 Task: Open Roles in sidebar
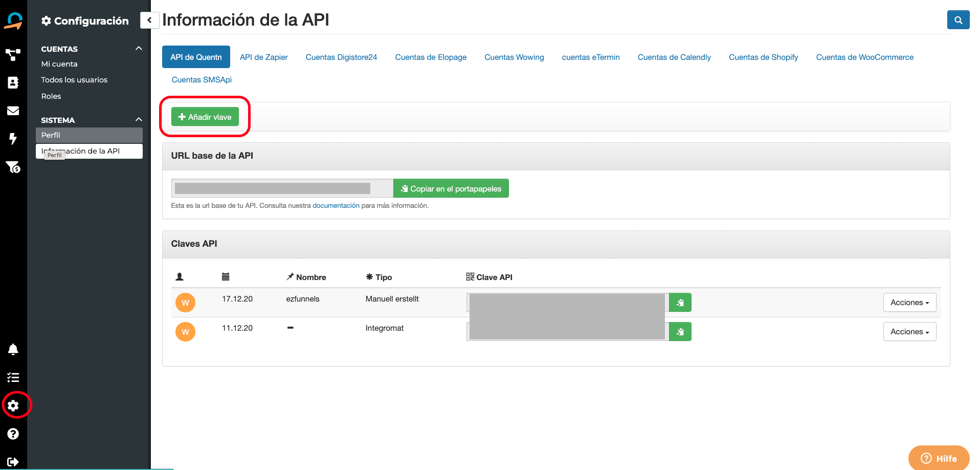pos(51,96)
